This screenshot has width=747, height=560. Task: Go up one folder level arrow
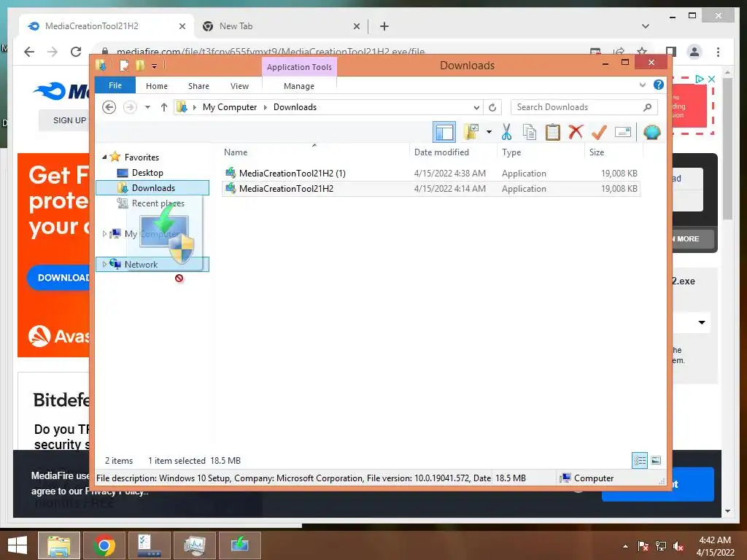(164, 107)
